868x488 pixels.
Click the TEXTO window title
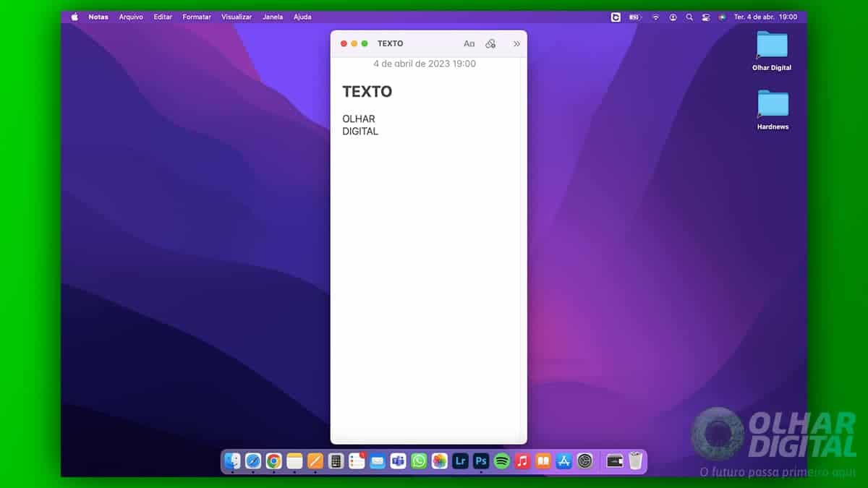tap(391, 44)
